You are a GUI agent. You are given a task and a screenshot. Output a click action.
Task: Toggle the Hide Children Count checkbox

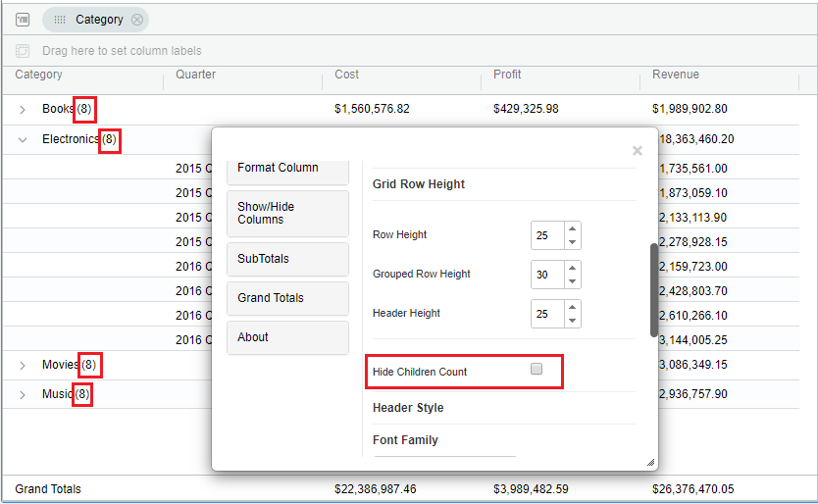537,370
